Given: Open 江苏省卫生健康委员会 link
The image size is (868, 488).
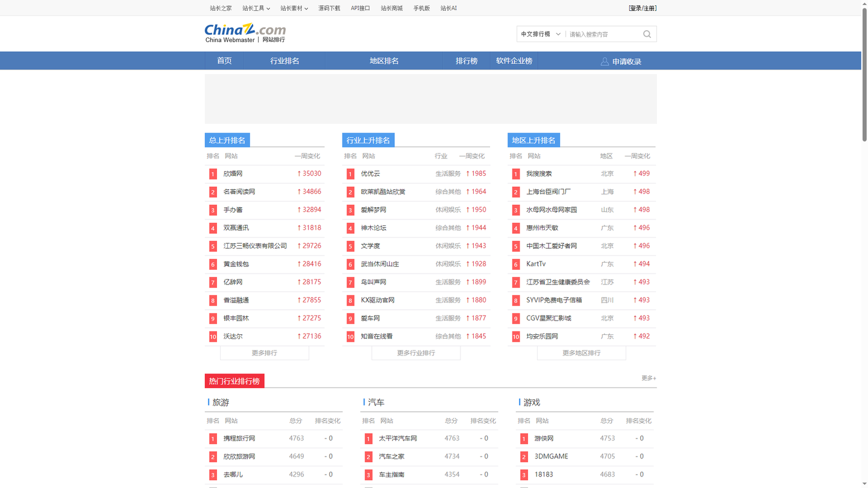Looking at the screenshot, I should (558, 282).
